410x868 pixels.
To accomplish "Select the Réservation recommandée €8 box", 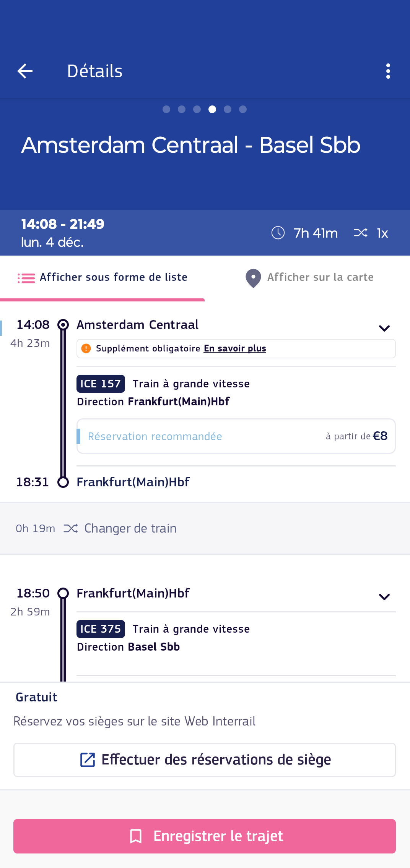I will point(236,436).
